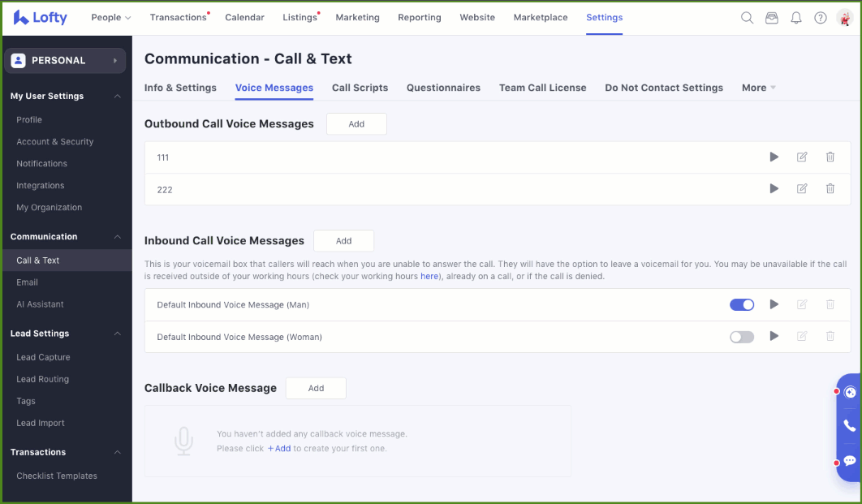Click the PERSONAL profile icon
Screen dimensions: 862x504
18,60
